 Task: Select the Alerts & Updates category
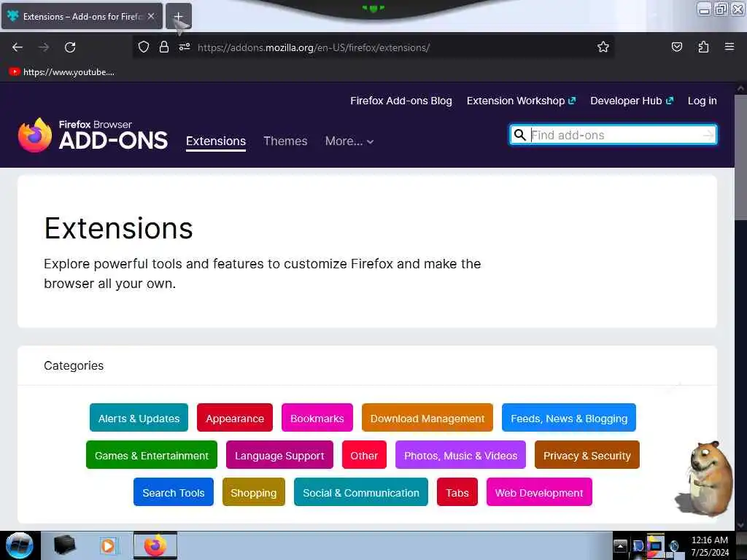(x=139, y=418)
